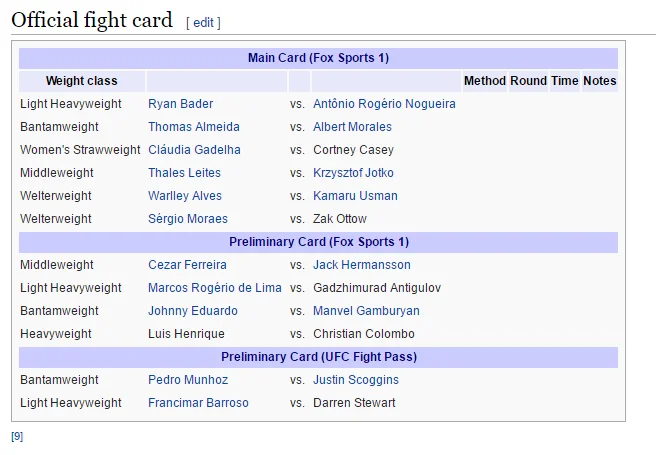Select the Thales Leites link
656x455 pixels.
(x=184, y=173)
